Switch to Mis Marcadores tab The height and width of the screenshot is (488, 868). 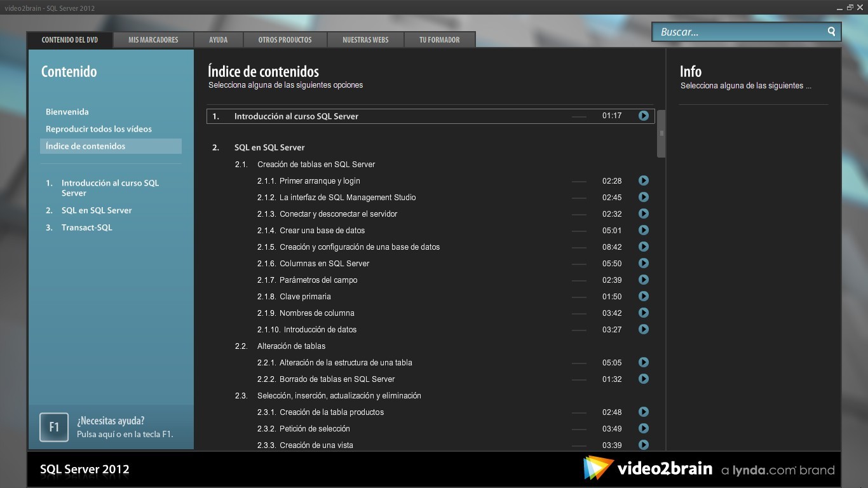click(153, 39)
